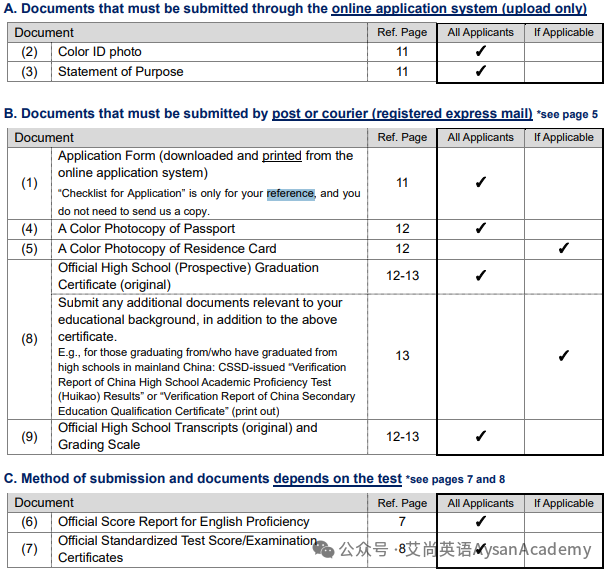The width and height of the screenshot is (609, 573).
Task: Select 'If Applicable' header in section C table
Action: [x=564, y=503]
